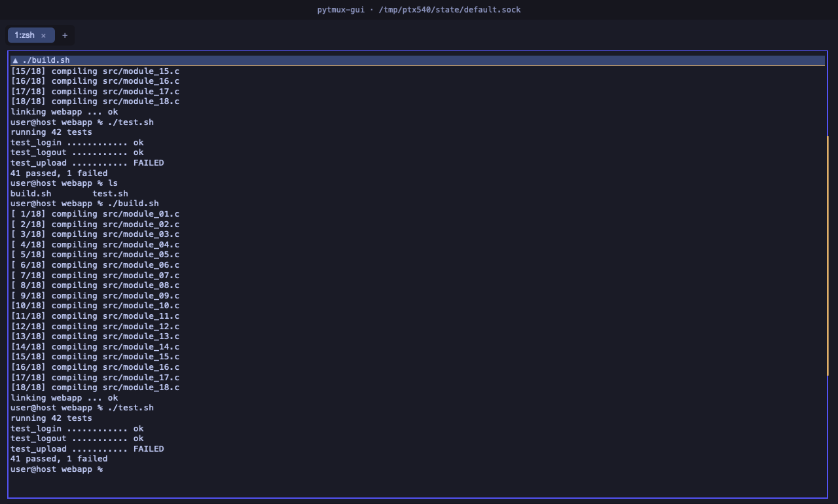Click the "build.sh" filename in ls output
The width and height of the screenshot is (838, 504).
click(x=31, y=194)
